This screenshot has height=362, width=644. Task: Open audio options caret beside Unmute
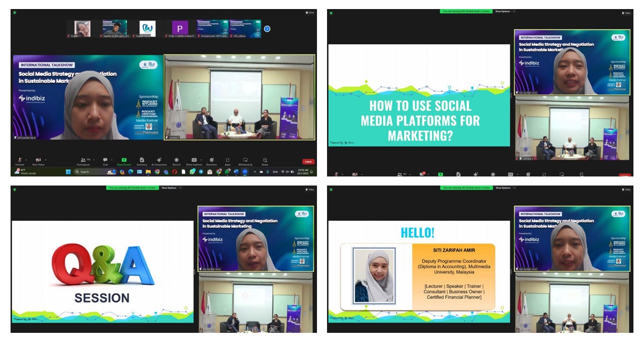[26, 159]
